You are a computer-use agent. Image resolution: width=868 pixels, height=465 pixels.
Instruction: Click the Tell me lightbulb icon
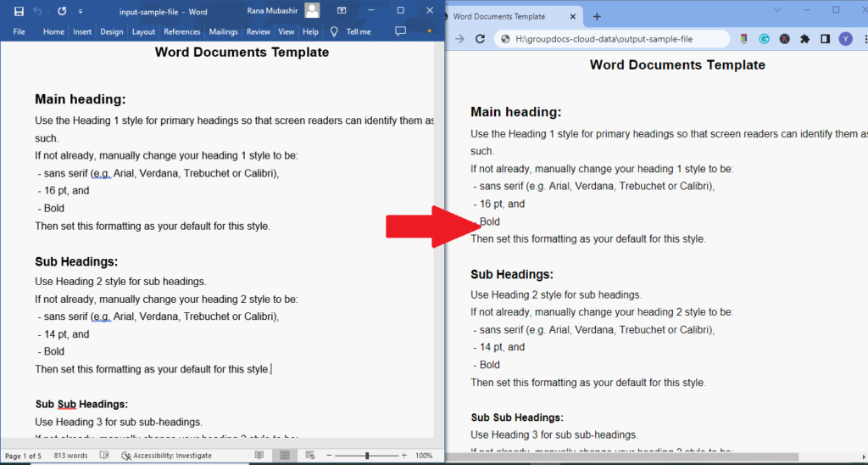tap(334, 31)
